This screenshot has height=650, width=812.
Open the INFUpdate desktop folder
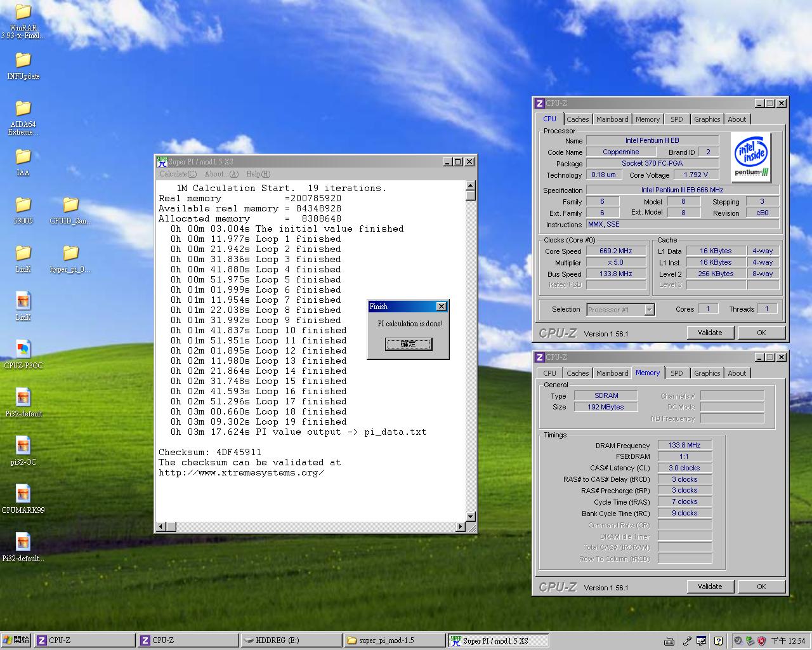tap(23, 60)
